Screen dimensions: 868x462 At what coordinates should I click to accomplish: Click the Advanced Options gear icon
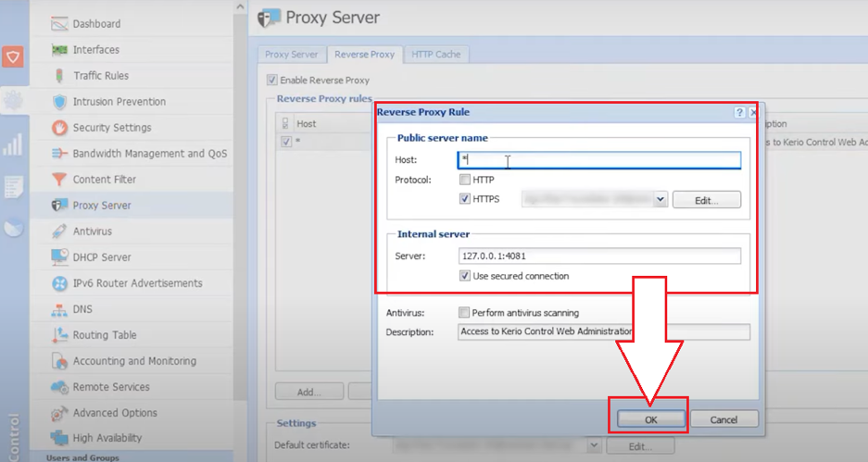coord(59,413)
